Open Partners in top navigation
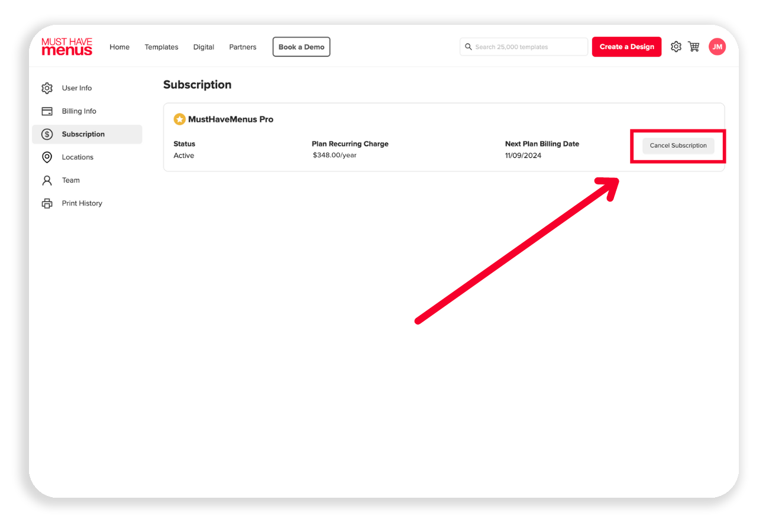The height and width of the screenshot is (532, 769). [x=243, y=47]
